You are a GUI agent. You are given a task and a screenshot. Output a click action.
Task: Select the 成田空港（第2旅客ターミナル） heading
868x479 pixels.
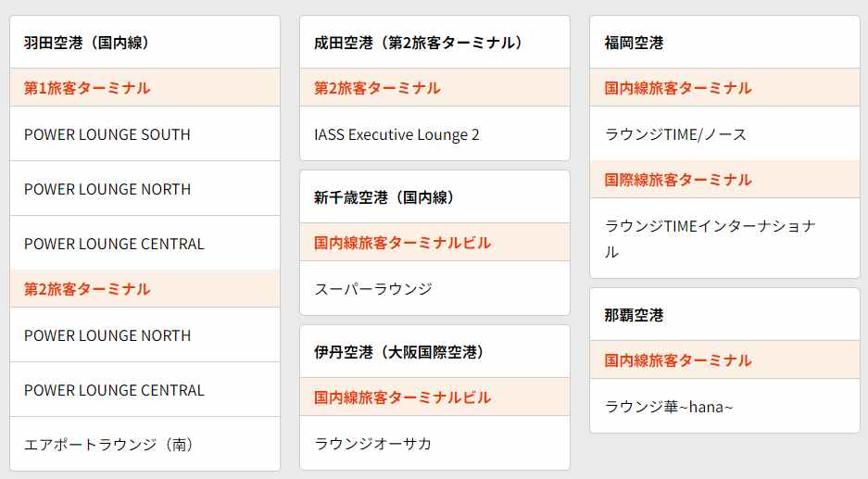[x=419, y=43]
